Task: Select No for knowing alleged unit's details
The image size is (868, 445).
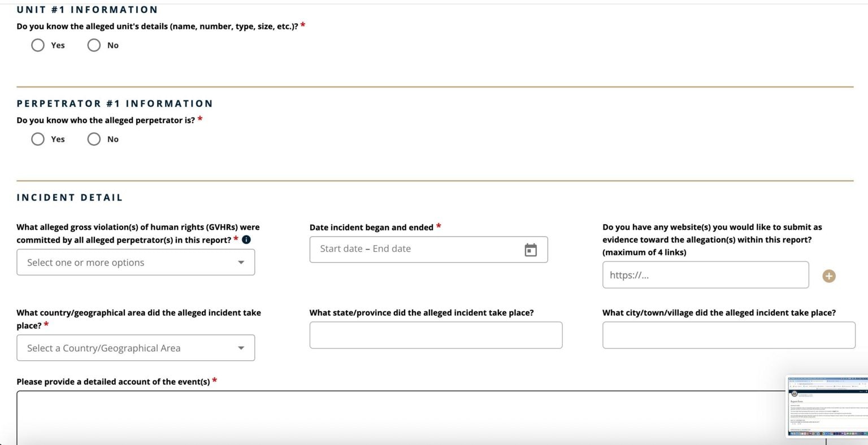Action: pyautogui.click(x=94, y=45)
